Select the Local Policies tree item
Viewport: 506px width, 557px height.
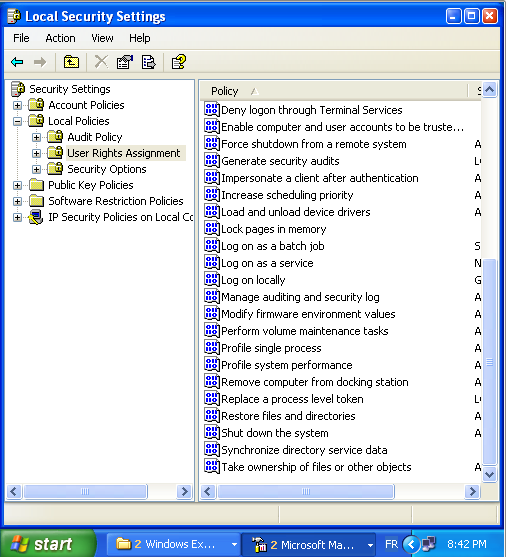pyautogui.click(x=79, y=121)
